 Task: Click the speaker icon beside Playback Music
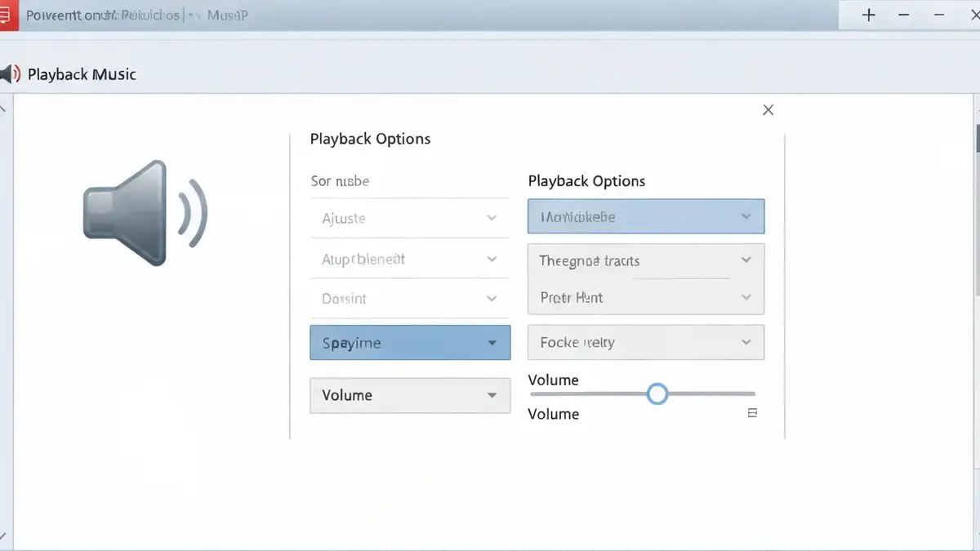[x=9, y=74]
